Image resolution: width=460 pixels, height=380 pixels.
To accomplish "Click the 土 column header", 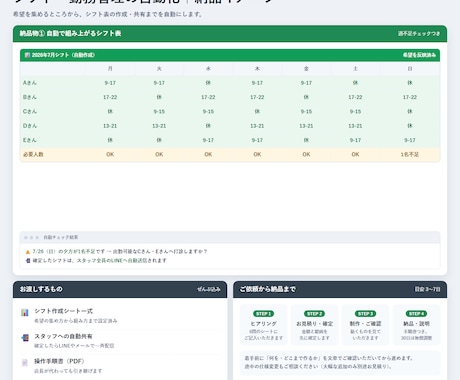I will 355,69.
